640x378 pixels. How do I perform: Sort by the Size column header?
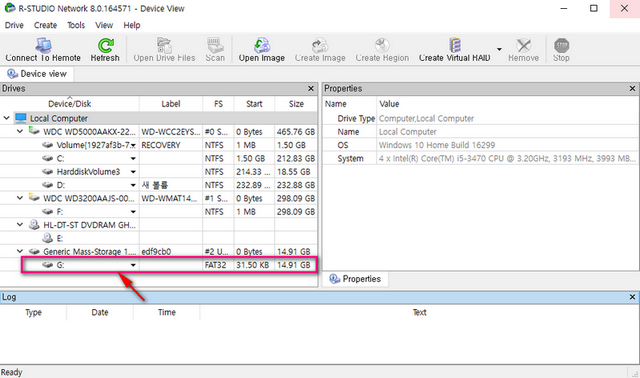[x=296, y=104]
